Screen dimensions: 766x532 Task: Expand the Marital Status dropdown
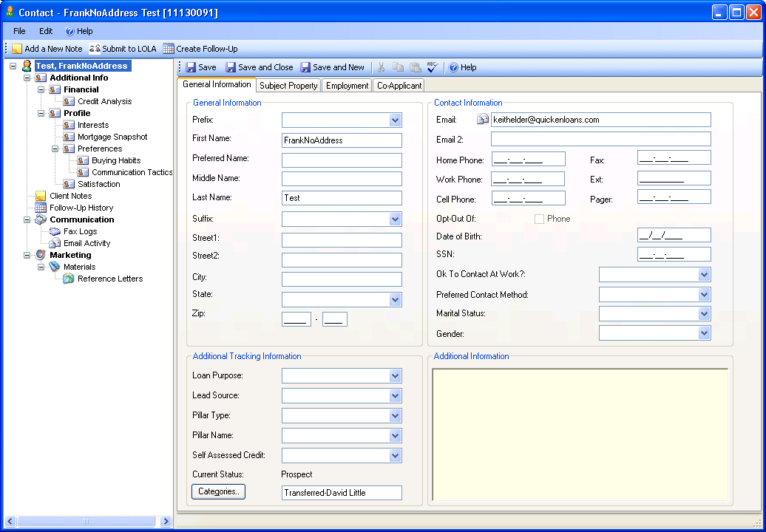[704, 314]
